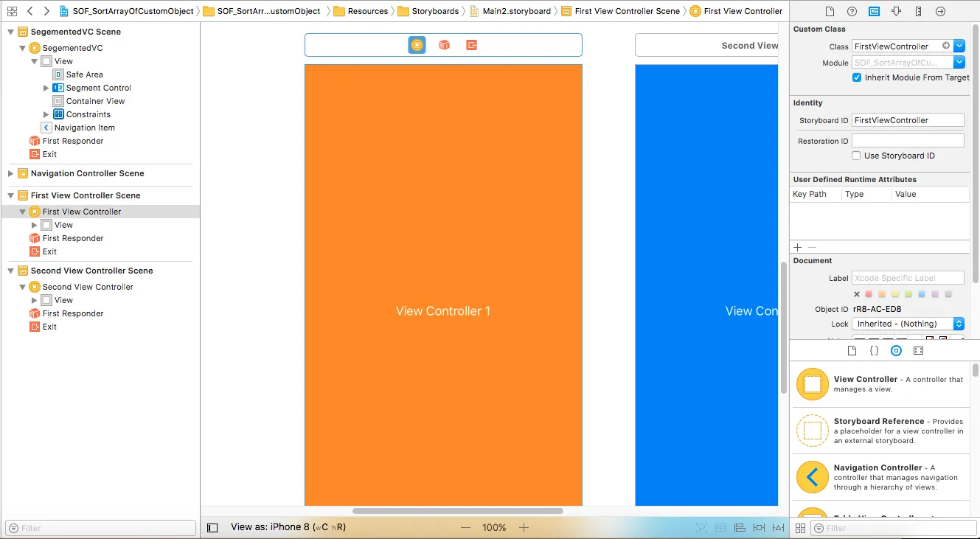980x539 pixels.
Task: Show the File Template library
Action: (852, 351)
